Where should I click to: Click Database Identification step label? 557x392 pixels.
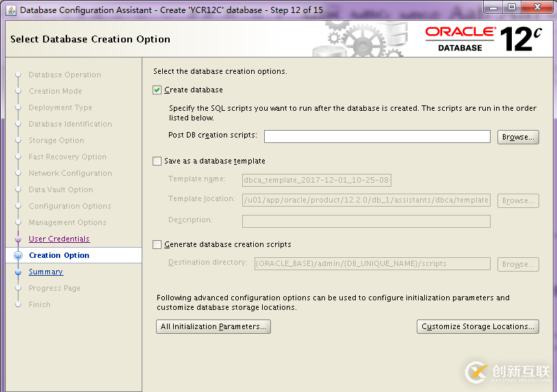point(70,124)
